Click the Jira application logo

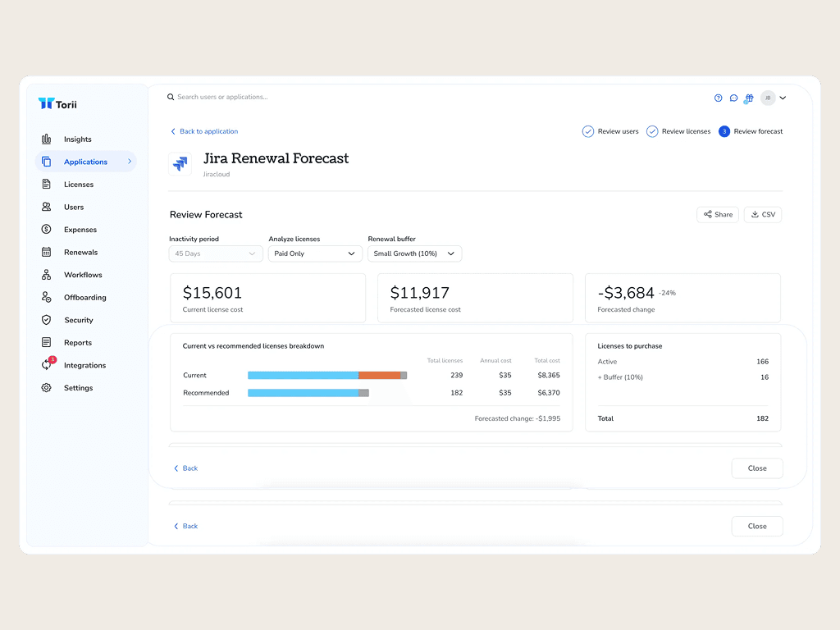click(180, 163)
